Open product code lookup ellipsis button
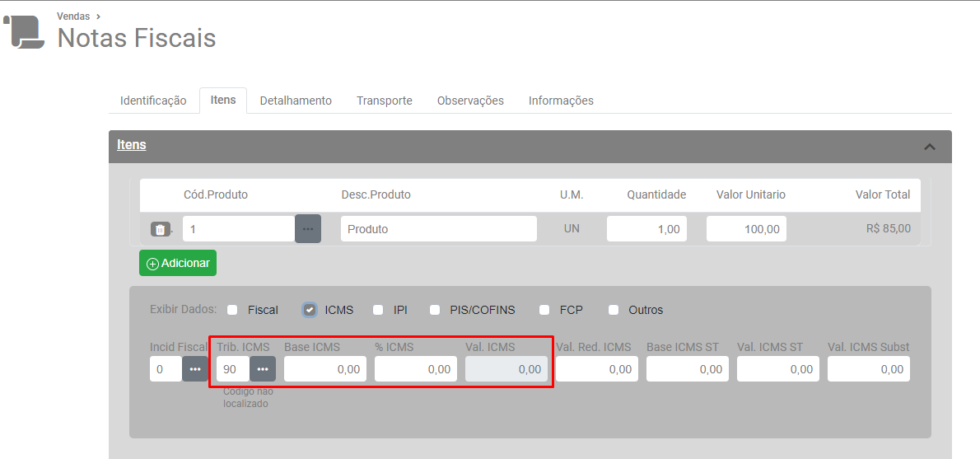 pos(308,229)
